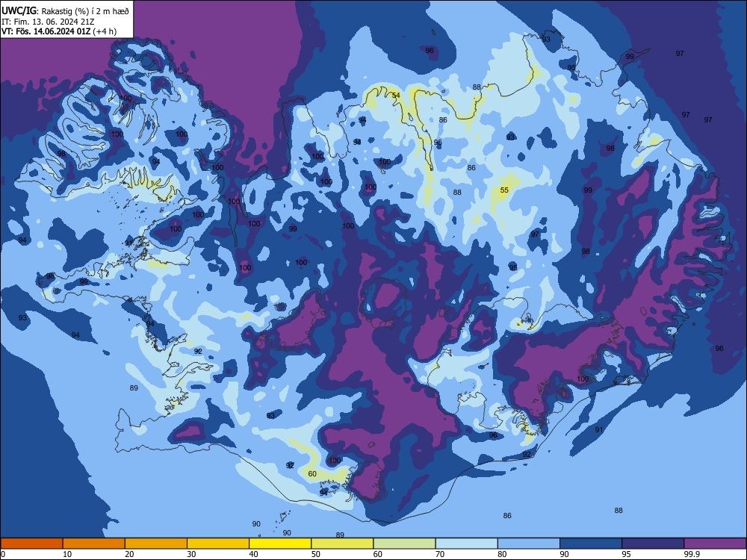Click the '60' humidity value on the map
The image size is (747, 560).
(312, 474)
